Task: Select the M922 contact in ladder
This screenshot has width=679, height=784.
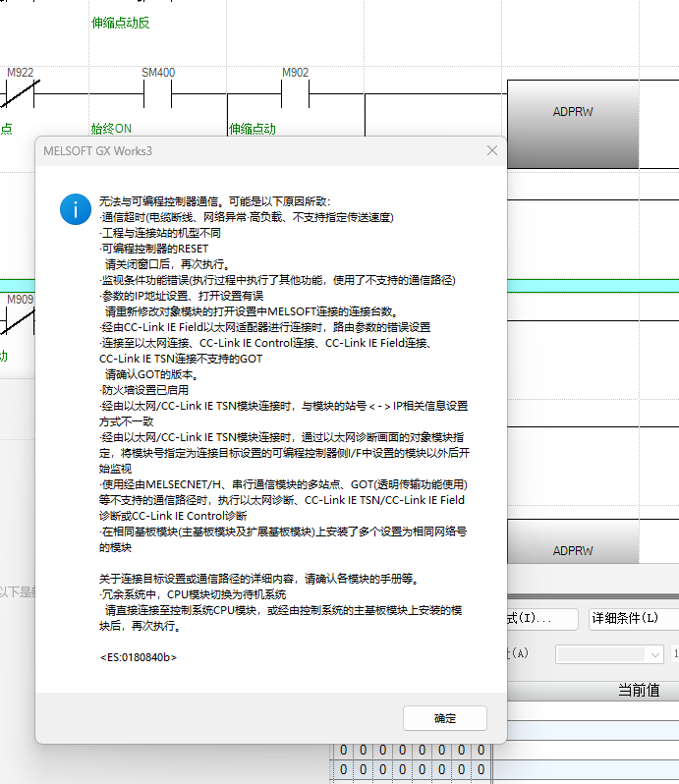Action: (x=22, y=94)
